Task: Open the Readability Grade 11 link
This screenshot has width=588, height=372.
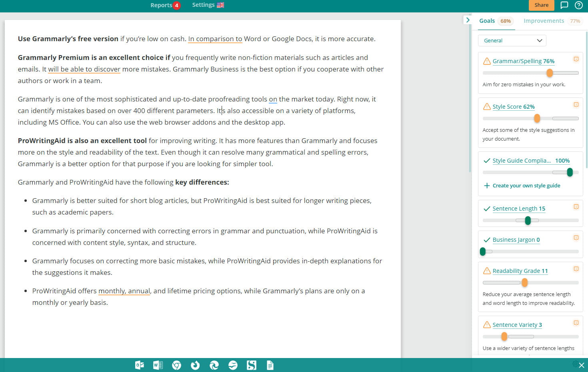Action: click(x=520, y=271)
